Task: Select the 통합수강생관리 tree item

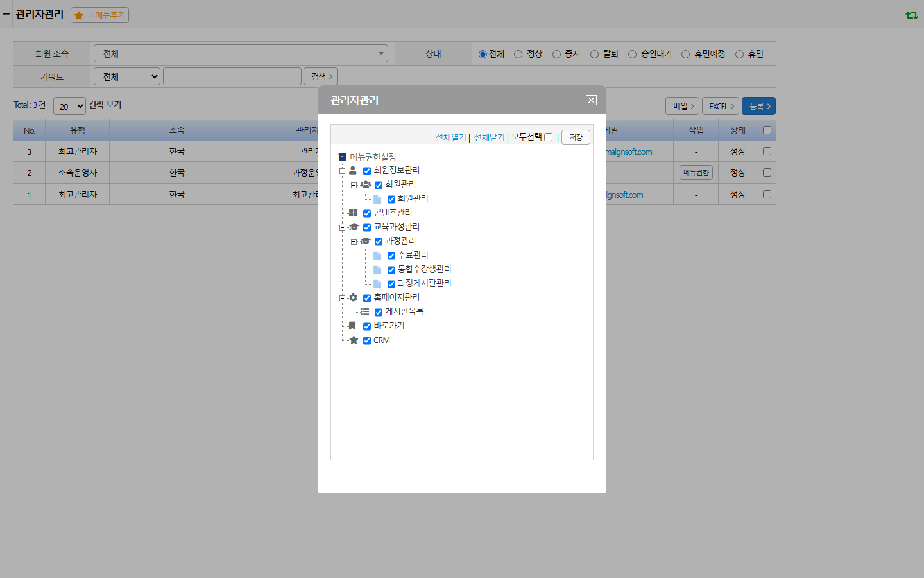Action: (424, 269)
